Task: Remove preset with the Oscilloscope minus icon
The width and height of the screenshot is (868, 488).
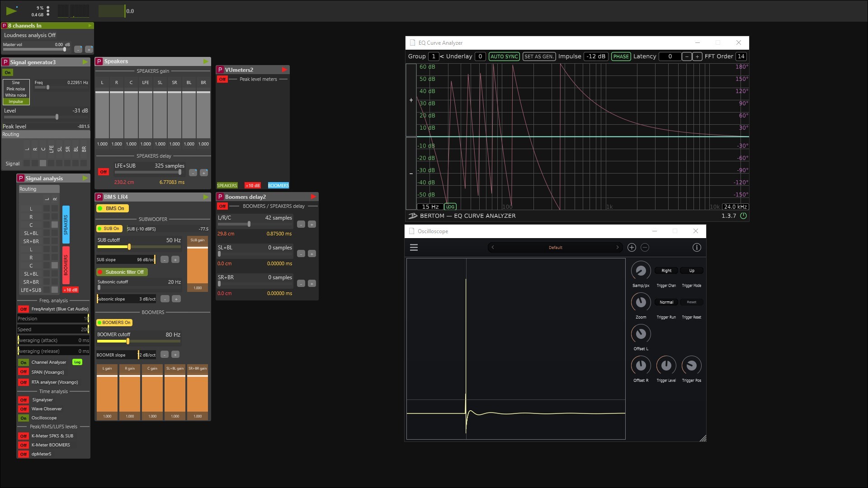Action: pos(645,247)
